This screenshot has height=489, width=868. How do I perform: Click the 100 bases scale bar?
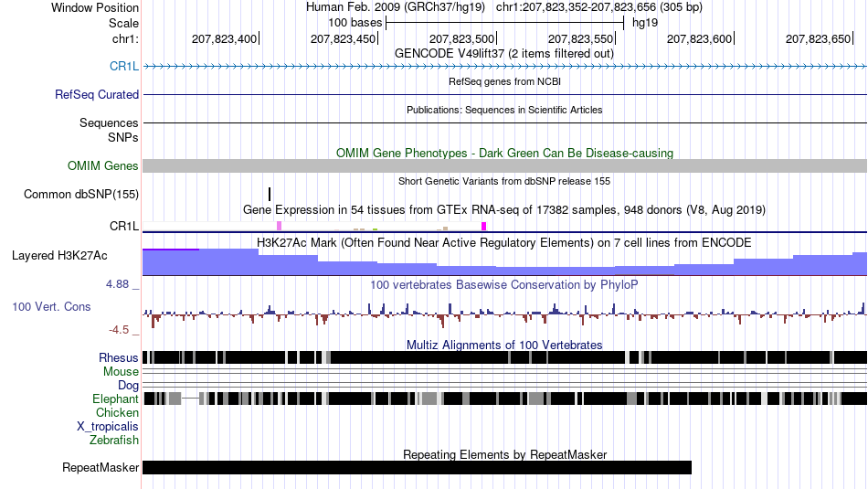(x=505, y=23)
